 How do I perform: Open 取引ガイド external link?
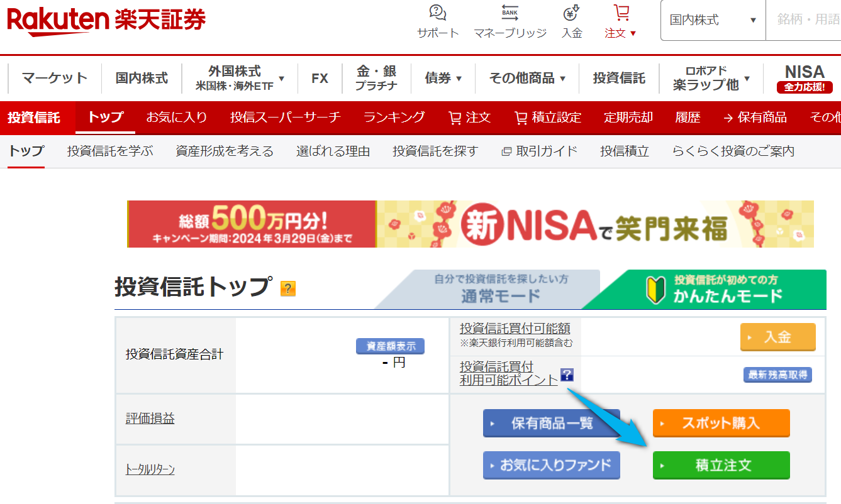click(x=539, y=151)
